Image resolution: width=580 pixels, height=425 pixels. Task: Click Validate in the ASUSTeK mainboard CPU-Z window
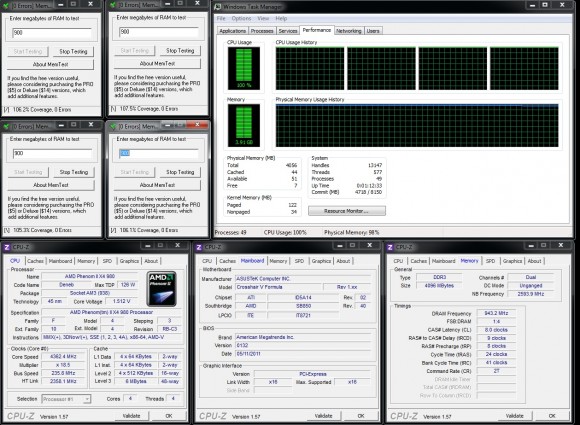323,416
